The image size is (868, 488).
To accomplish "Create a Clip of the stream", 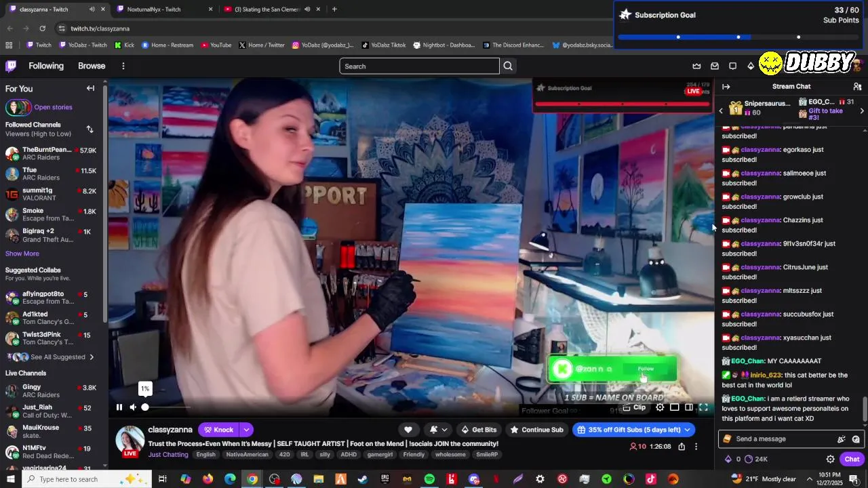I will pos(635,407).
